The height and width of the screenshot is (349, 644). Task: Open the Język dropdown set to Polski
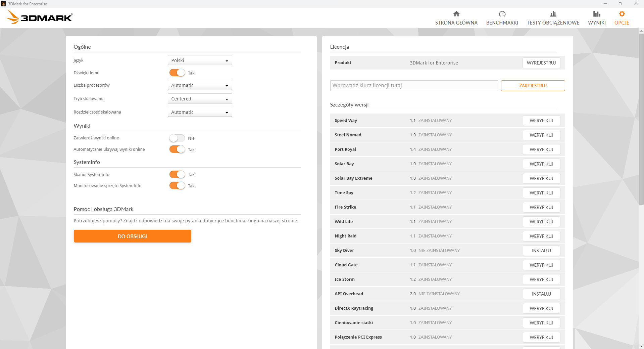click(x=200, y=60)
